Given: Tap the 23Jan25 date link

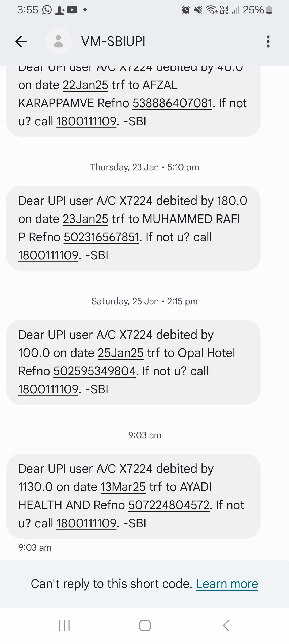Looking at the screenshot, I should pos(85,219).
